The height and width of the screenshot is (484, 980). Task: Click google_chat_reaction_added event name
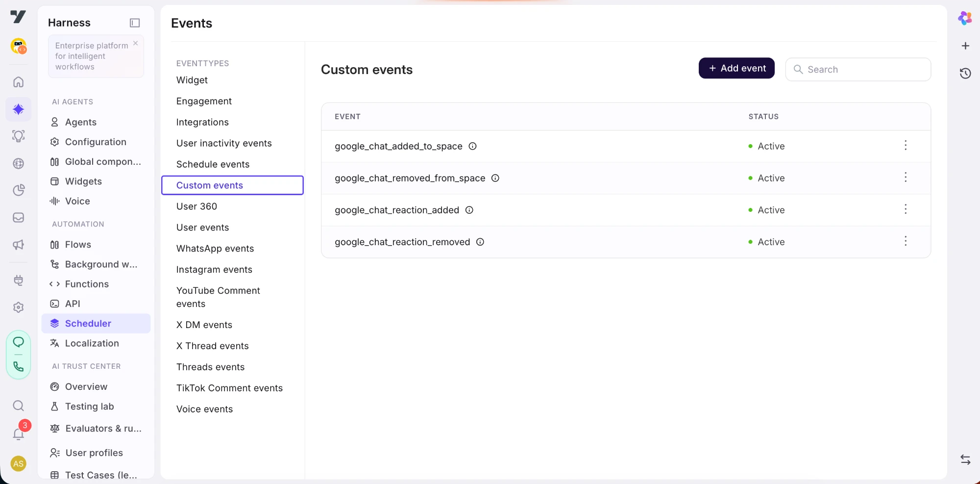coord(397,210)
